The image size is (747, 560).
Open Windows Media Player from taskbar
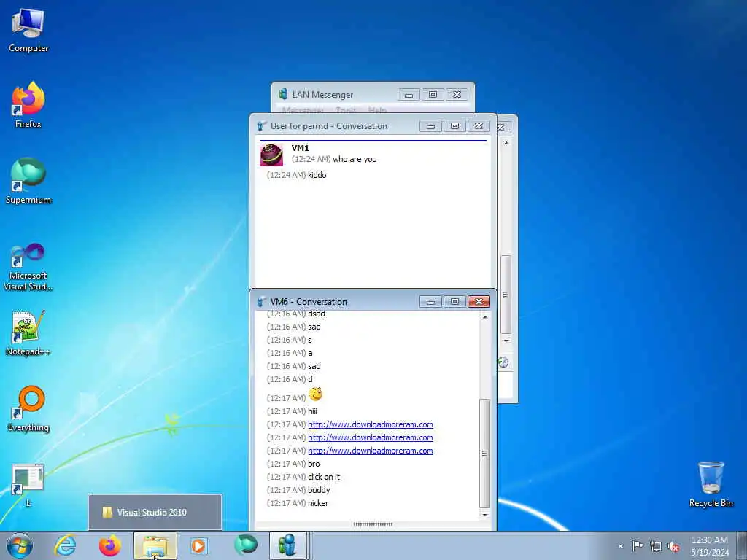click(x=198, y=545)
